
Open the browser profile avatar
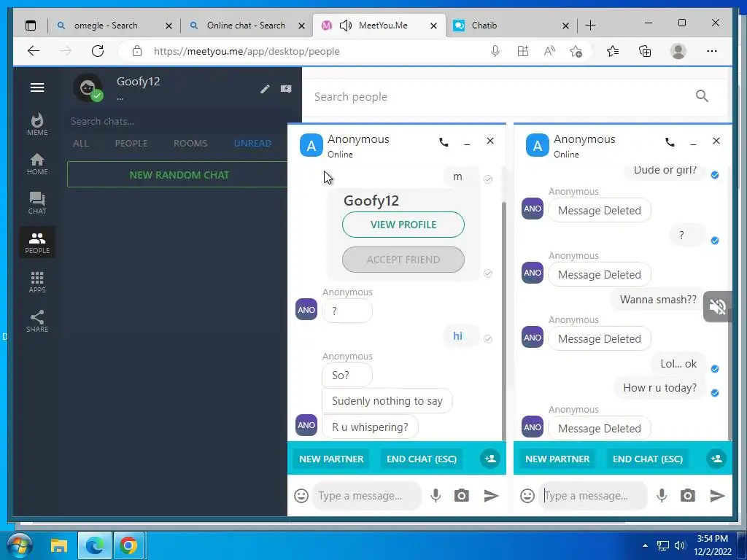coord(678,51)
